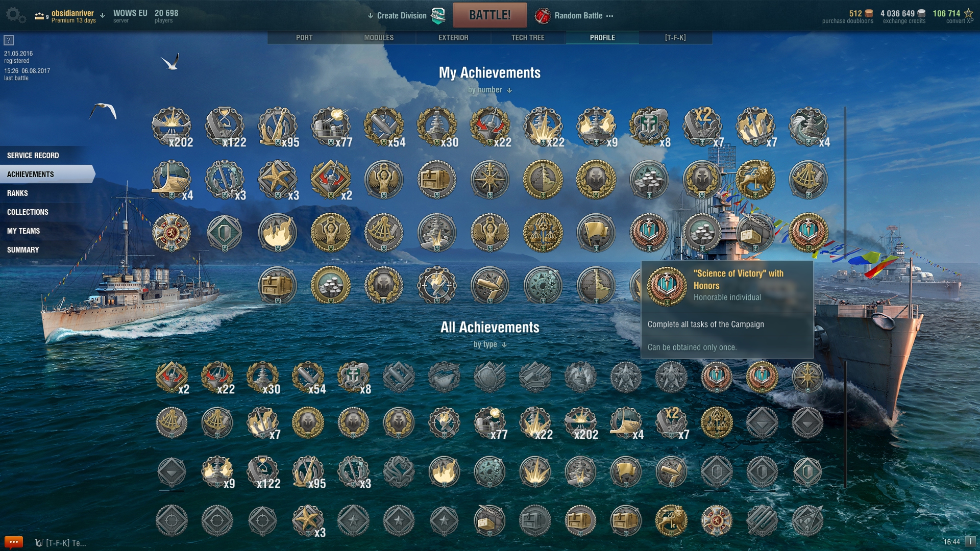Click Create Division
This screenshot has height=551, width=980.
pos(402,15)
